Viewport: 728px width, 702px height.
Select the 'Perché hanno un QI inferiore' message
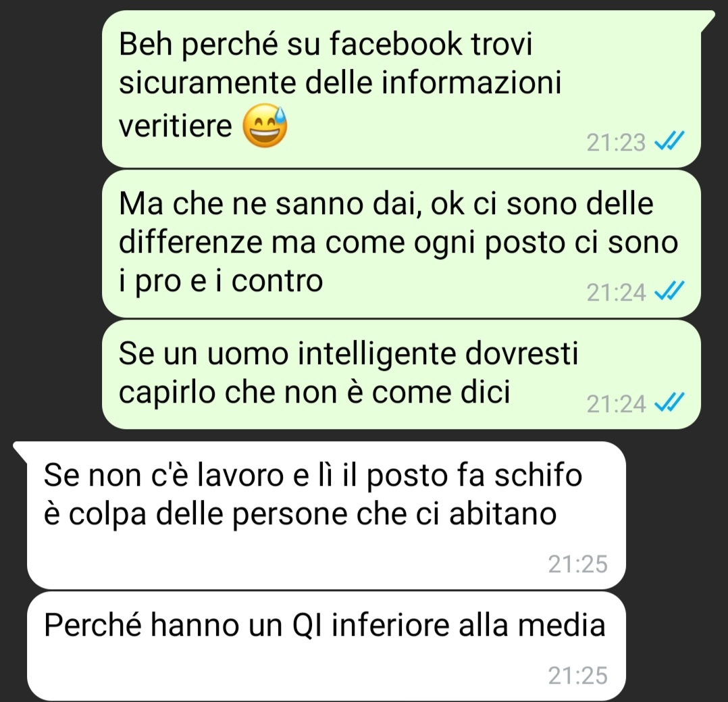(326, 646)
